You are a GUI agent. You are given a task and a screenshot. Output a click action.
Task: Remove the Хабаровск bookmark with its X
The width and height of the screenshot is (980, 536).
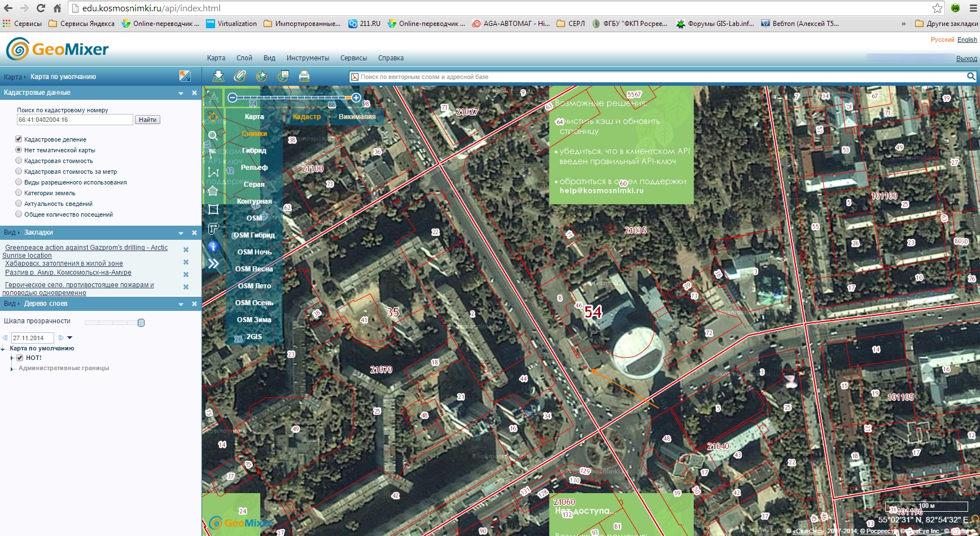[x=186, y=262]
